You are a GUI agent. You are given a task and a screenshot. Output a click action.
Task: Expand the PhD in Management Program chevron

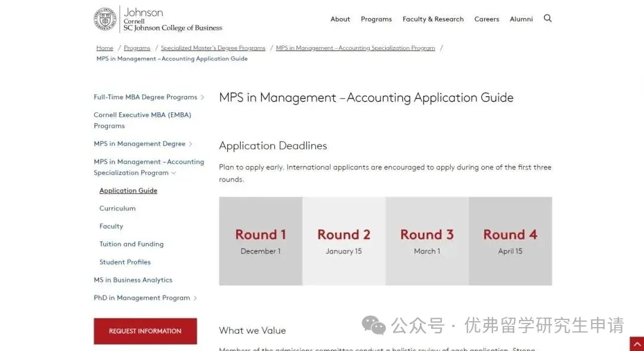pyautogui.click(x=195, y=298)
